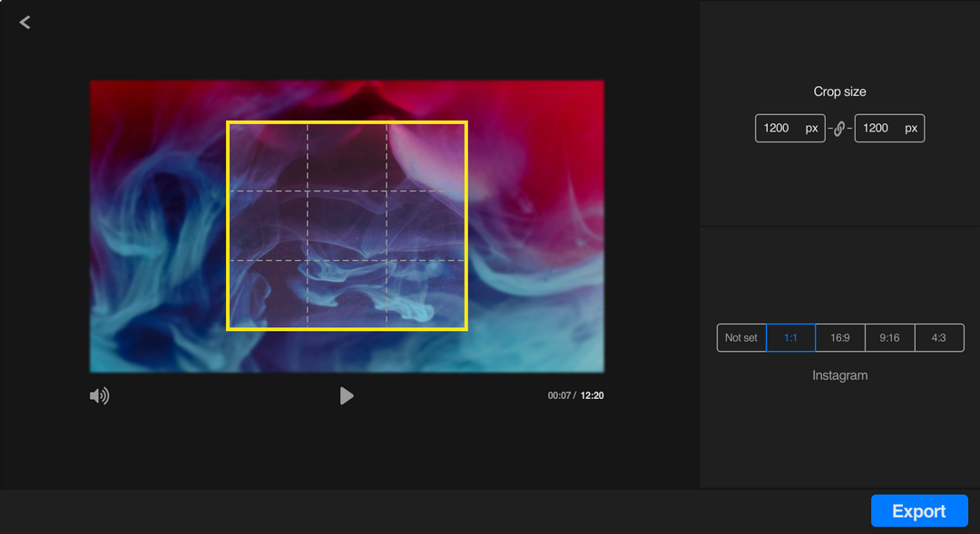Export the cropped video
The width and height of the screenshot is (980, 534).
coord(919,510)
